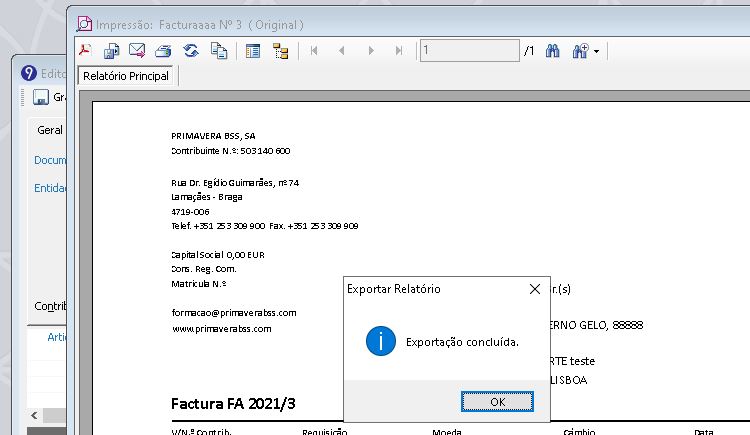This screenshot has height=435, width=750.
Task: Copy the report content
Action: pyautogui.click(x=217, y=50)
